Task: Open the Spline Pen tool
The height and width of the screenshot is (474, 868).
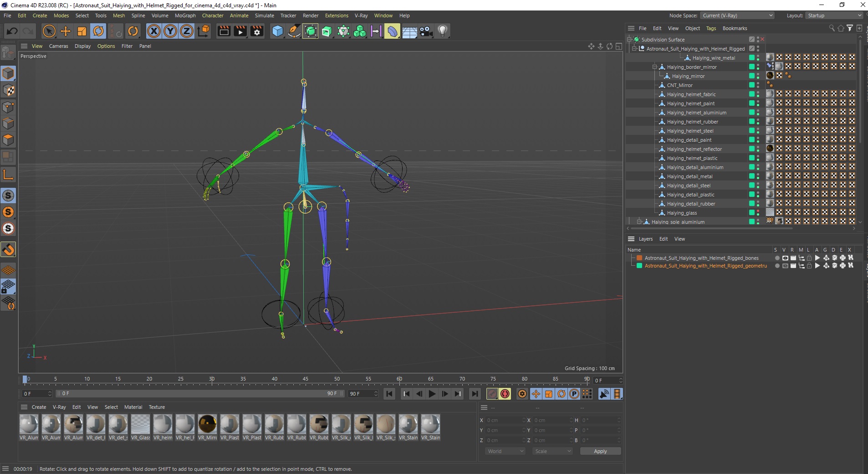Action: [x=294, y=31]
